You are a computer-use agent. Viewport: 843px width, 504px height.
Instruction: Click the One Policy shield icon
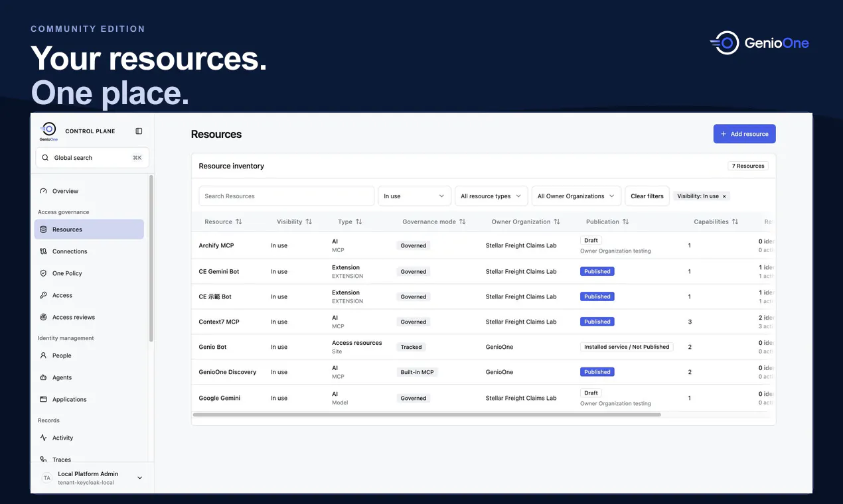(x=43, y=273)
